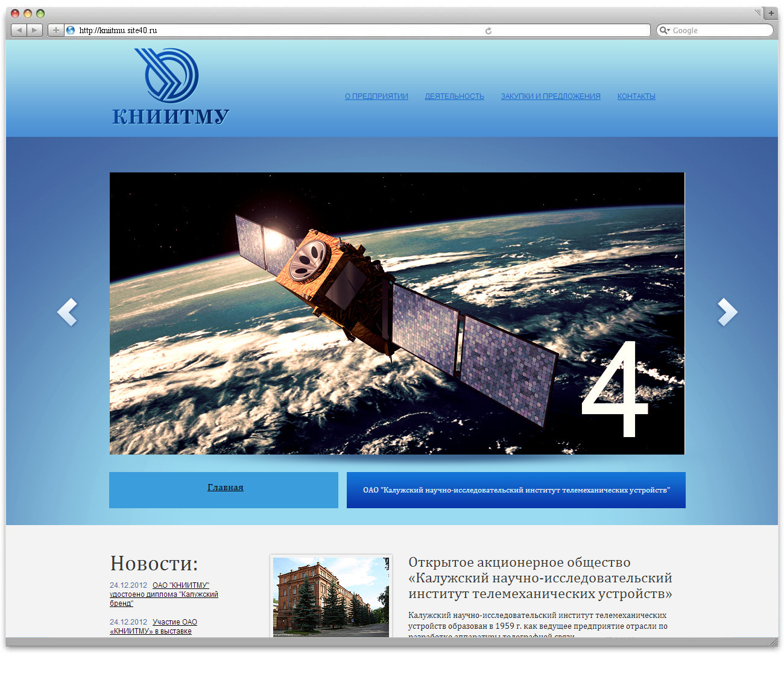This screenshot has width=784, height=674.
Task: Open news about диплома "Калужский бренд"
Action: [x=164, y=594]
